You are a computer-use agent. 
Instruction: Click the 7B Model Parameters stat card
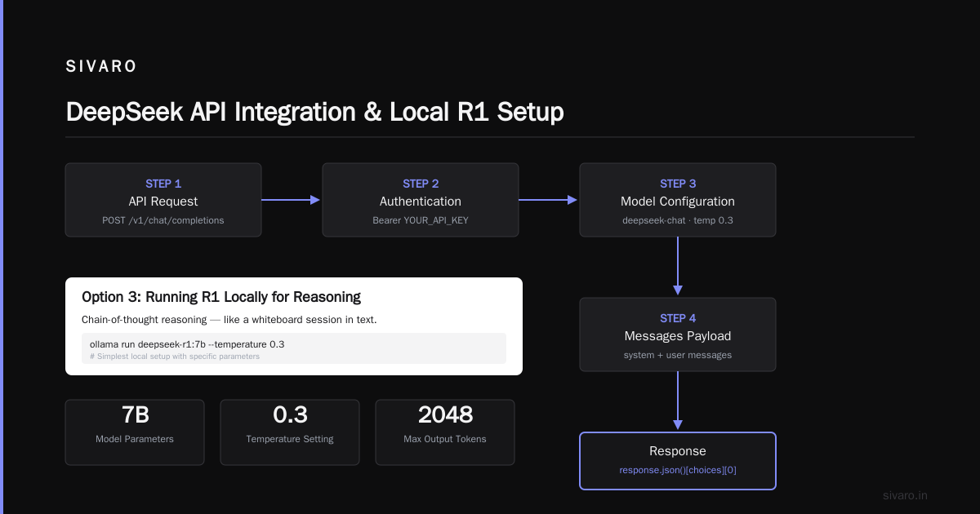click(x=135, y=432)
